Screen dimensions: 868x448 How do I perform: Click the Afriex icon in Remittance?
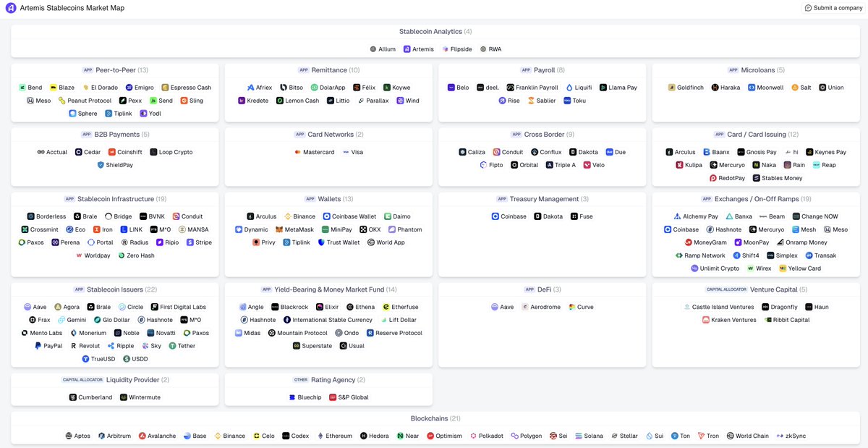[251, 88]
